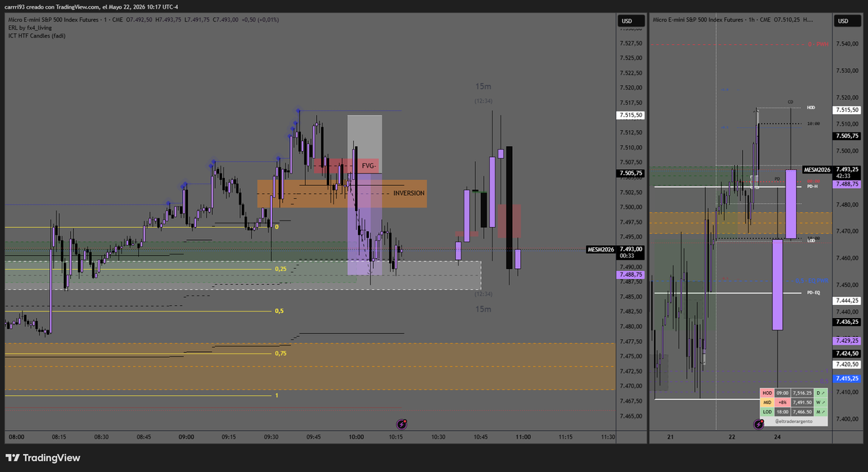The height and width of the screenshot is (472, 868).
Task: Click the 7.515,50 price label on the left axis
Action: pyautogui.click(x=631, y=115)
